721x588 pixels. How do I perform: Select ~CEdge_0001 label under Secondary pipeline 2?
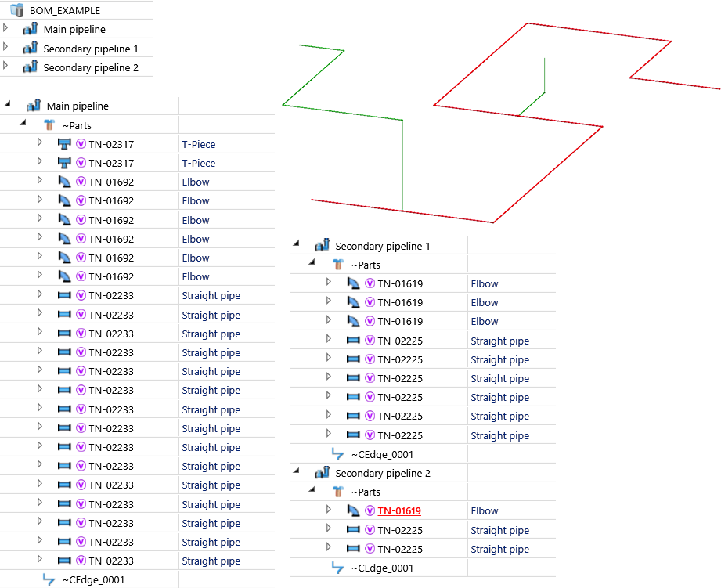click(x=382, y=568)
